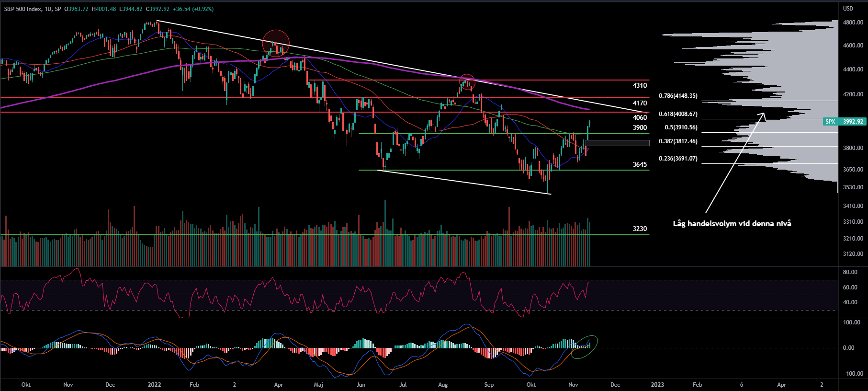Click the 4800.00 price axis label
This screenshot has width=868, height=391.
853,23
